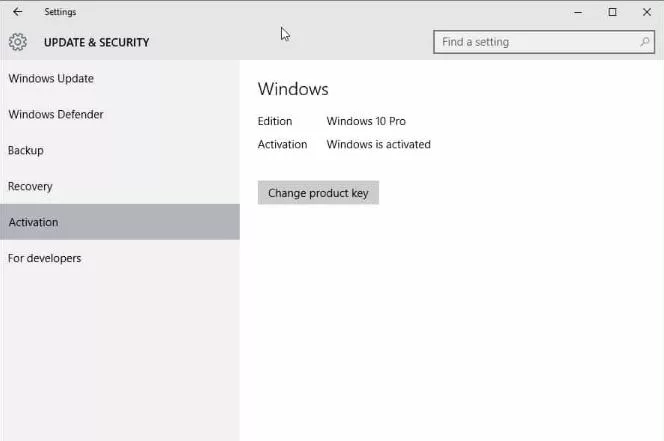Select Backup in the sidebar
Screen dimensions: 664x441
(120, 150)
